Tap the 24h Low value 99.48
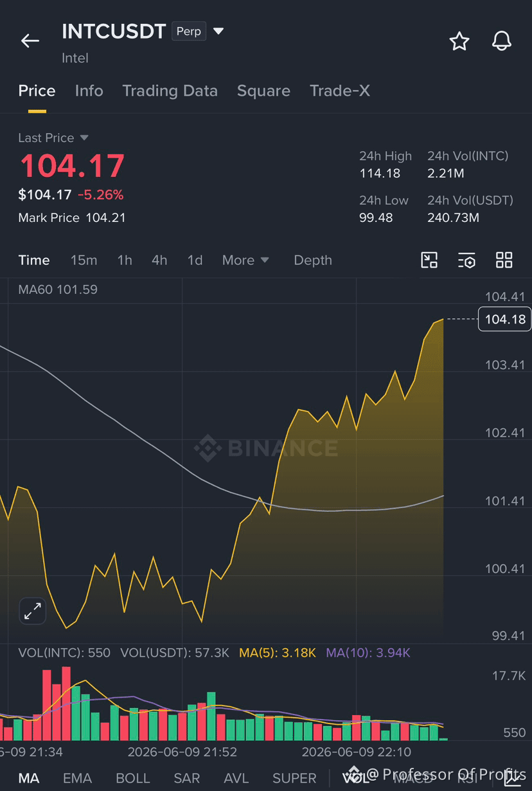 pyautogui.click(x=376, y=217)
